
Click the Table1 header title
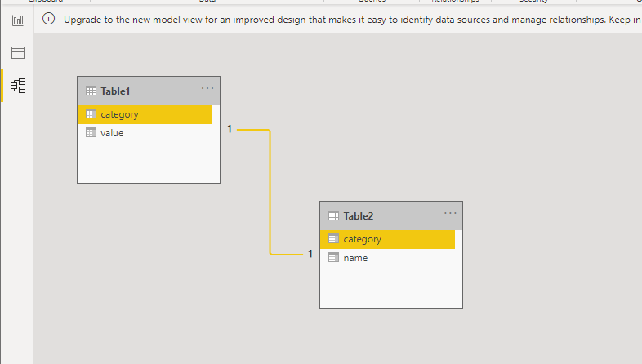coord(115,91)
